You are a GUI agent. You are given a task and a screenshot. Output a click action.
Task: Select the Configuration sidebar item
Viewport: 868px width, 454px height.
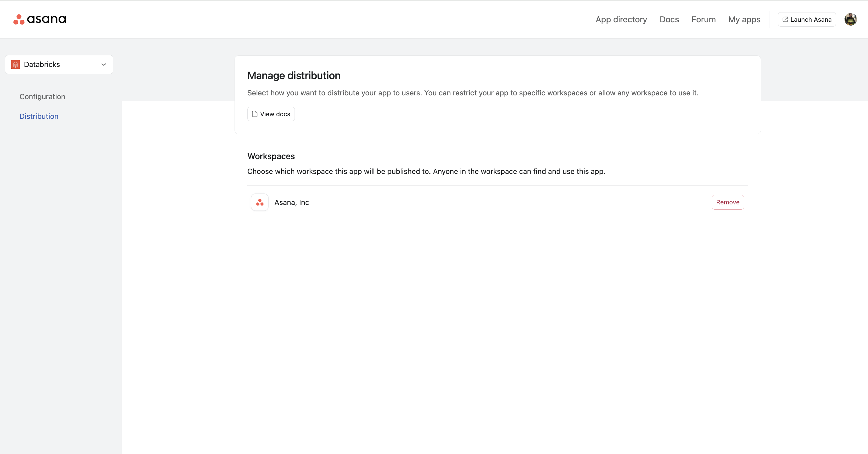[x=42, y=96]
